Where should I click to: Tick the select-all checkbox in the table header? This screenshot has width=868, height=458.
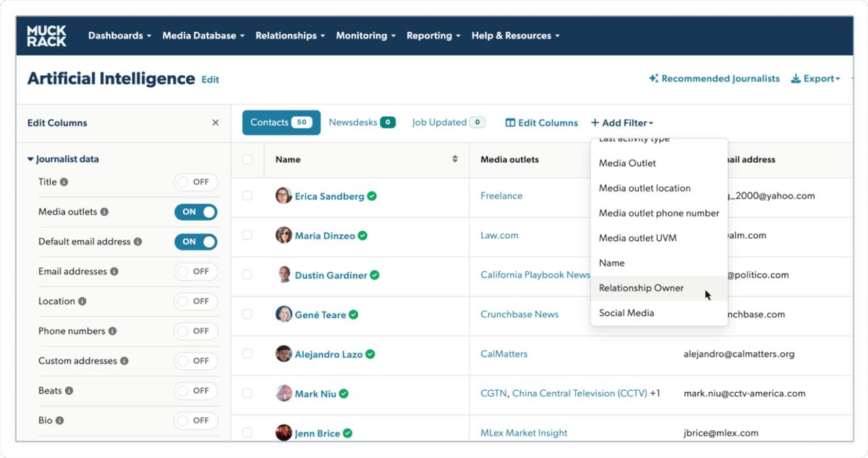pyautogui.click(x=247, y=159)
